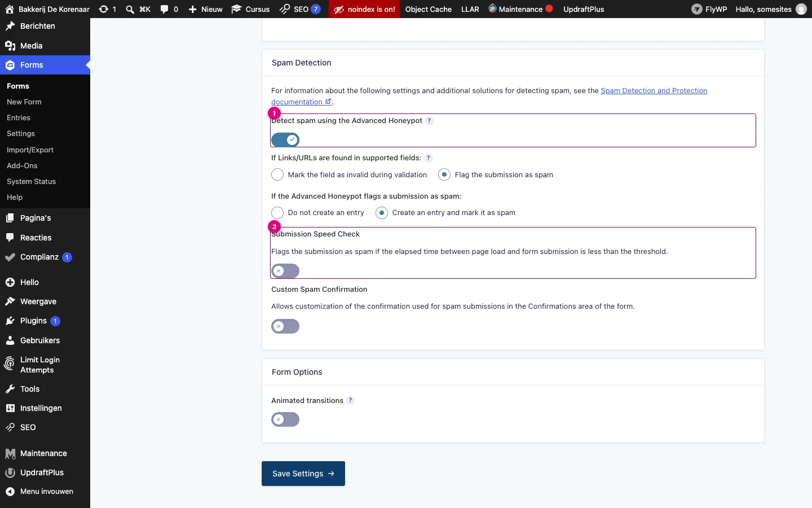The height and width of the screenshot is (508, 812).
Task: Click the home icon beside Bakkerij De Korenaar
Action: tap(10, 9)
